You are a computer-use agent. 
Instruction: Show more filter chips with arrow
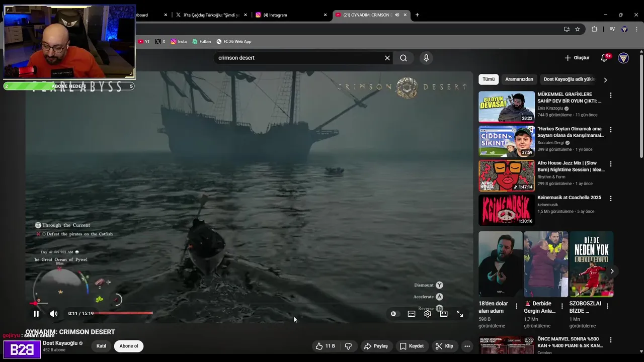click(x=605, y=79)
